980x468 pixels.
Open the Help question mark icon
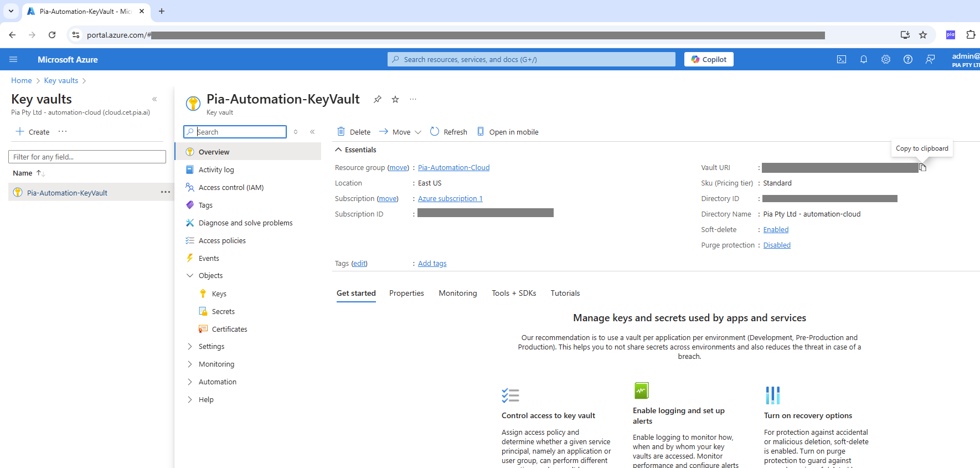coord(908,59)
